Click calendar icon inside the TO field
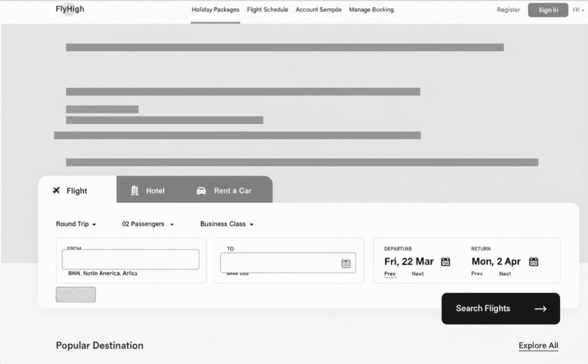588x364 pixels. point(346,263)
